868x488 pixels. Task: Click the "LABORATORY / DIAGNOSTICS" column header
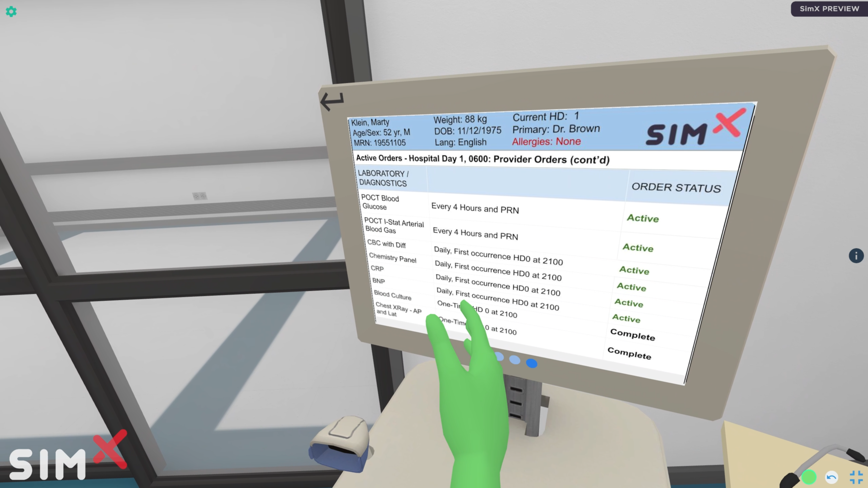coord(383,178)
